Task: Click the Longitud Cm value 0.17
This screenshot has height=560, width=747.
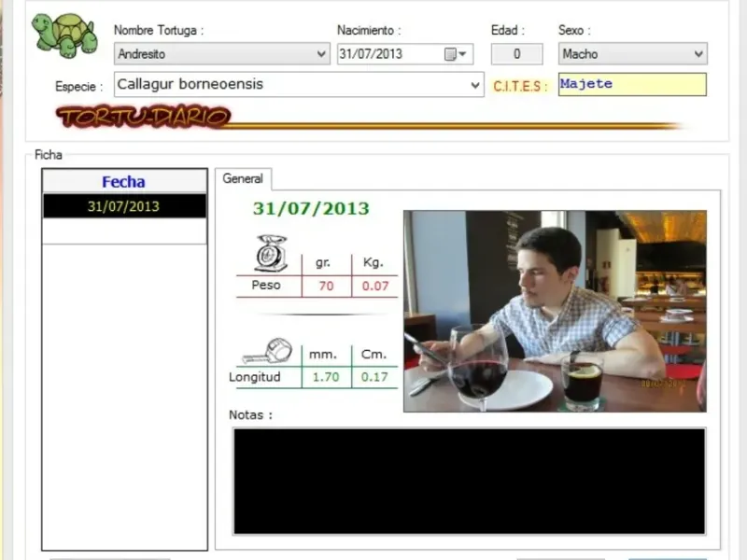Action: click(x=374, y=377)
